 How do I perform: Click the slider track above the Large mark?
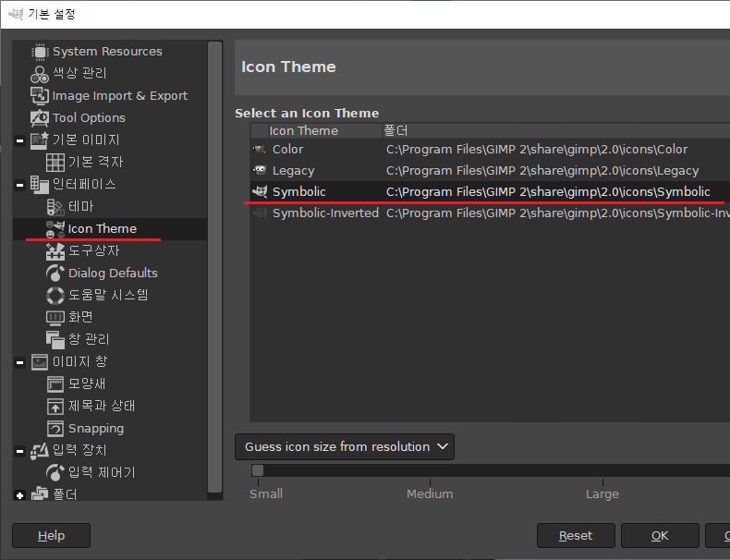(x=602, y=470)
